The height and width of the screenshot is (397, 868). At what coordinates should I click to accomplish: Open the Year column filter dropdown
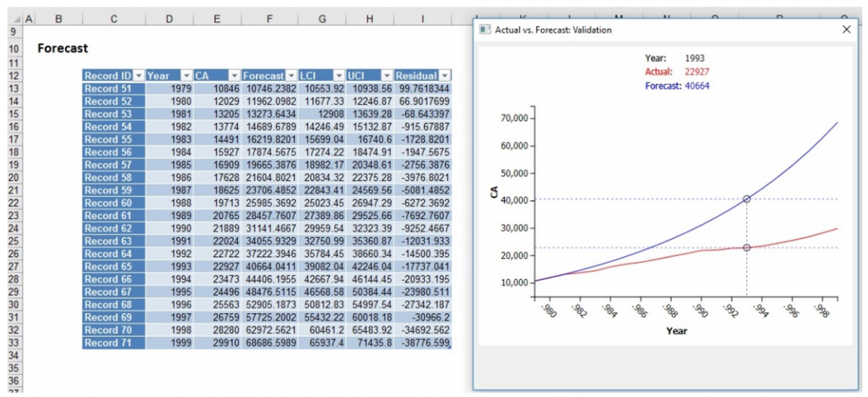186,76
